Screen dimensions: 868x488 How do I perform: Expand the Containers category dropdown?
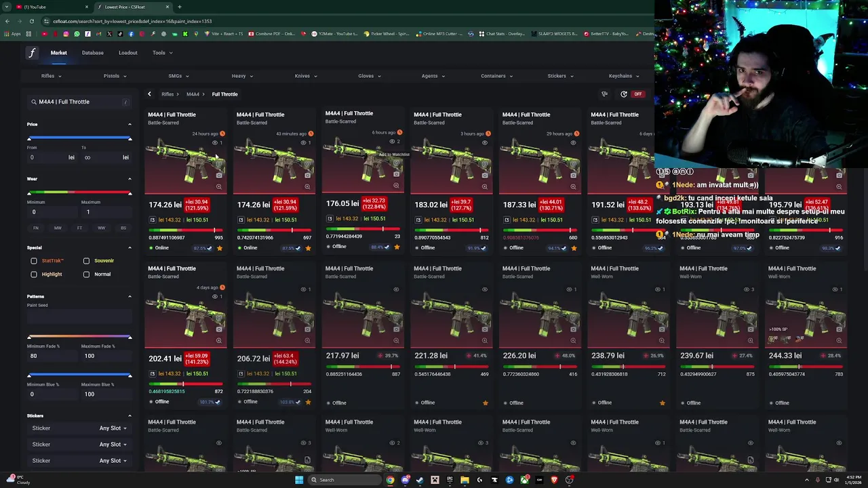pos(496,76)
